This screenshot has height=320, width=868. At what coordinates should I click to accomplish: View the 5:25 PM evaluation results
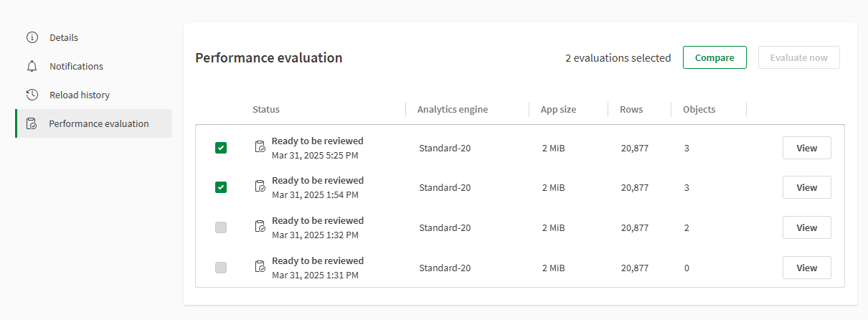pyautogui.click(x=806, y=148)
